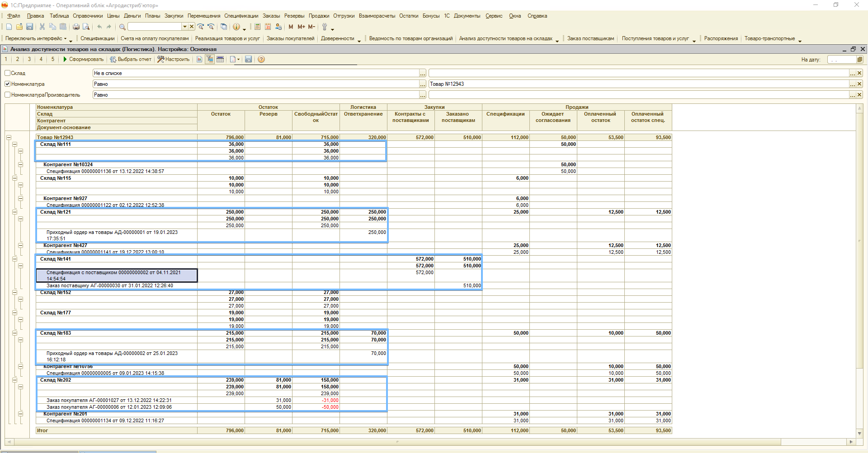The height and width of the screenshot is (453, 868).
Task: Open the Продажи menu
Action: 319,16
